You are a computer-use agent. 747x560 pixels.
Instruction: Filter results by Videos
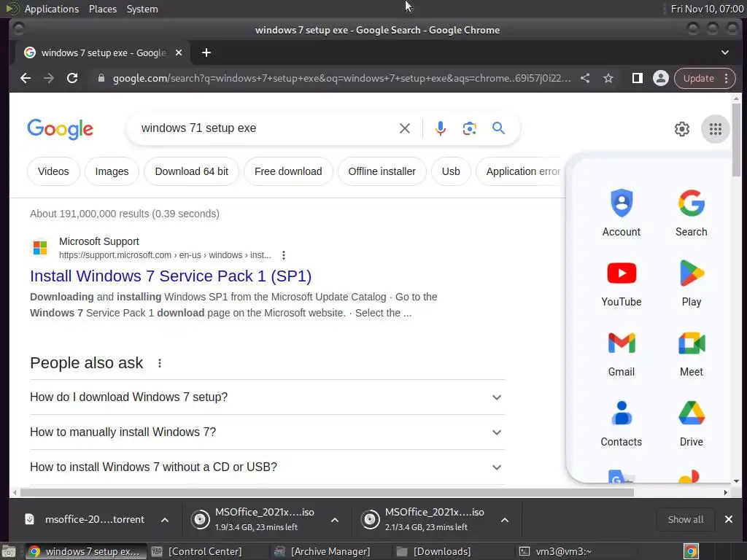pos(53,171)
